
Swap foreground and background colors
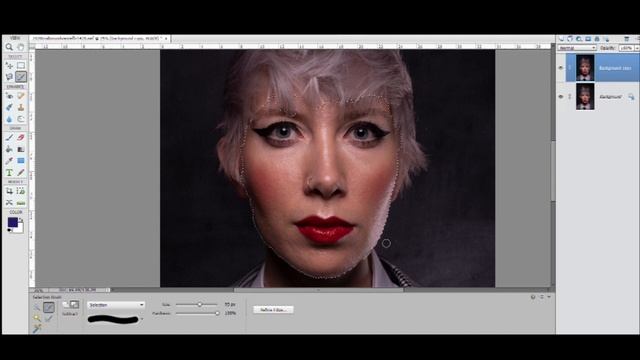coord(21,220)
